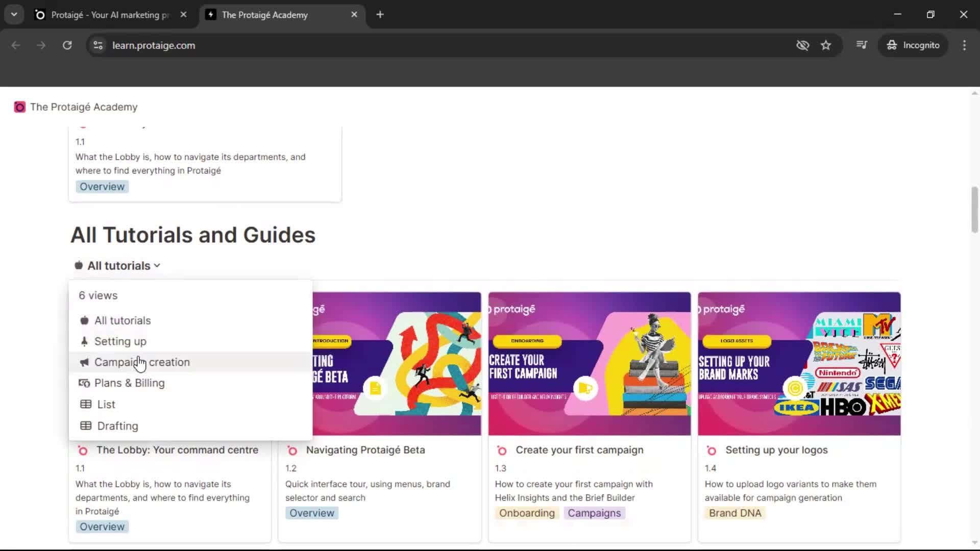980x551 pixels.
Task: Click the tracking protection eye icon
Action: (802, 45)
